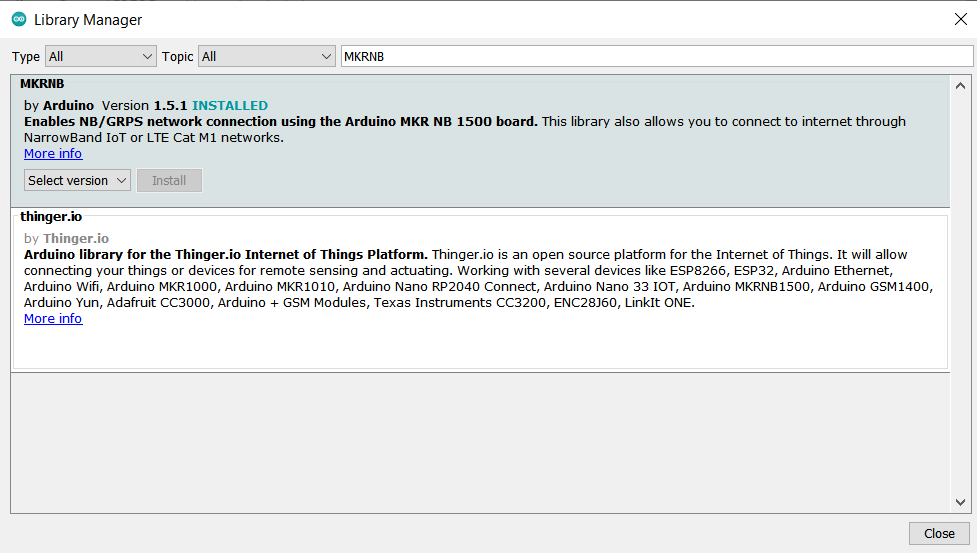Click the Library Manager window title

[88, 20]
